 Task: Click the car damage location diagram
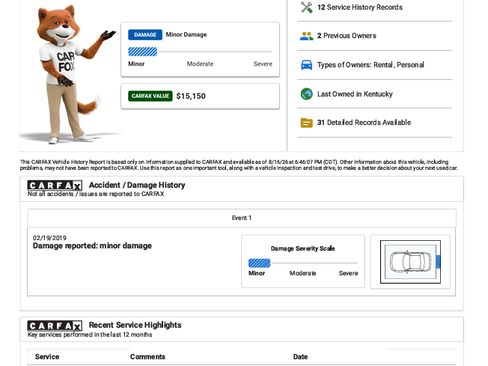click(x=410, y=262)
